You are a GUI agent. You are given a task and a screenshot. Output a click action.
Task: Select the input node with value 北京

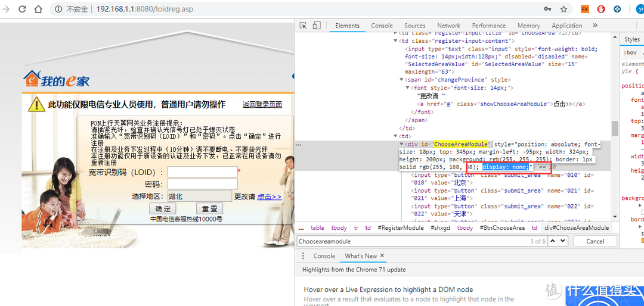pyautogui.click(x=502, y=179)
